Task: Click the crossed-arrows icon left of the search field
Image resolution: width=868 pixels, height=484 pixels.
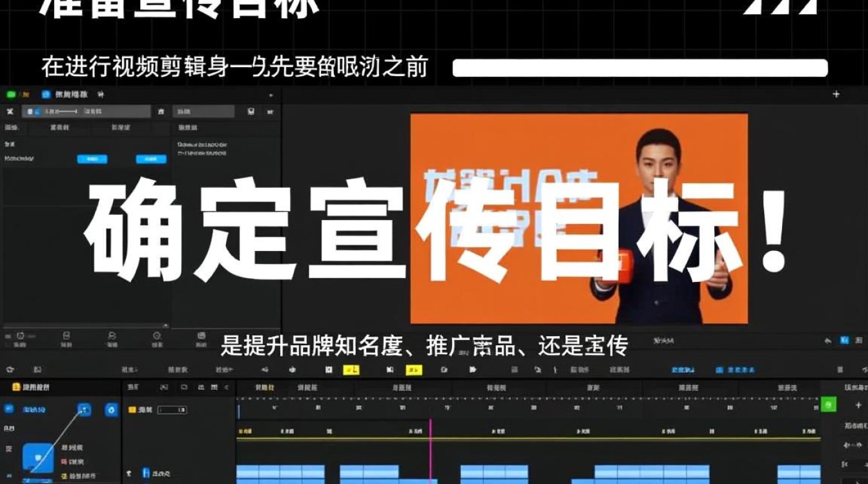Action: click(x=10, y=112)
